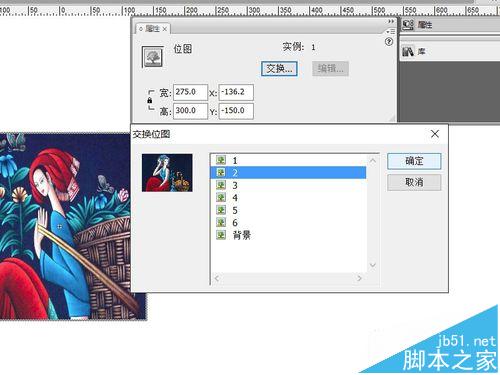The image size is (500, 375).
Task: Click the 交换... button
Action: [x=279, y=69]
